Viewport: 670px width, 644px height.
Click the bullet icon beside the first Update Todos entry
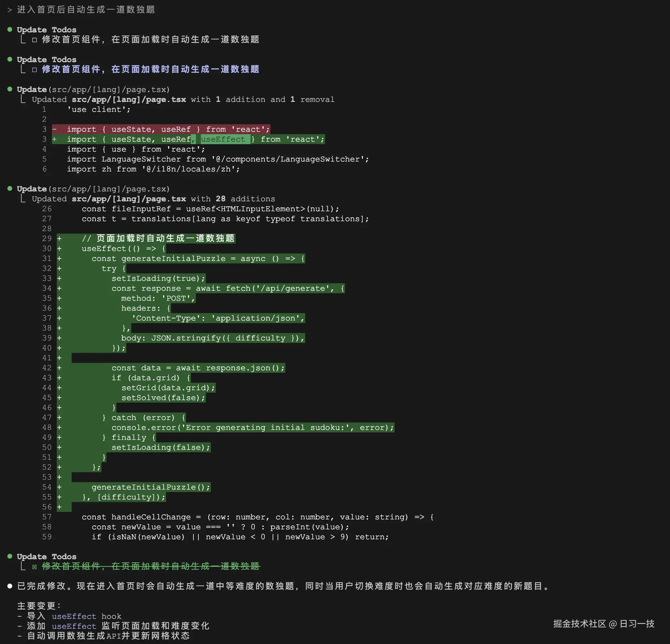[10, 29]
